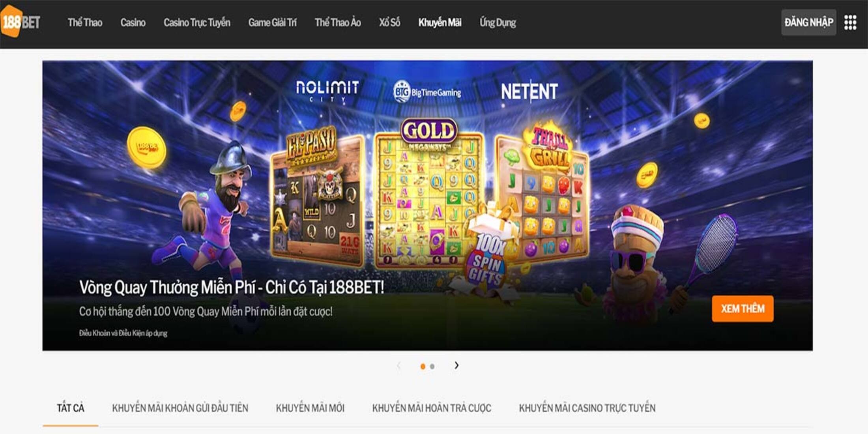This screenshot has height=434, width=868.
Task: Open the Casino Trực Tuyến menu
Action: pyautogui.click(x=197, y=22)
